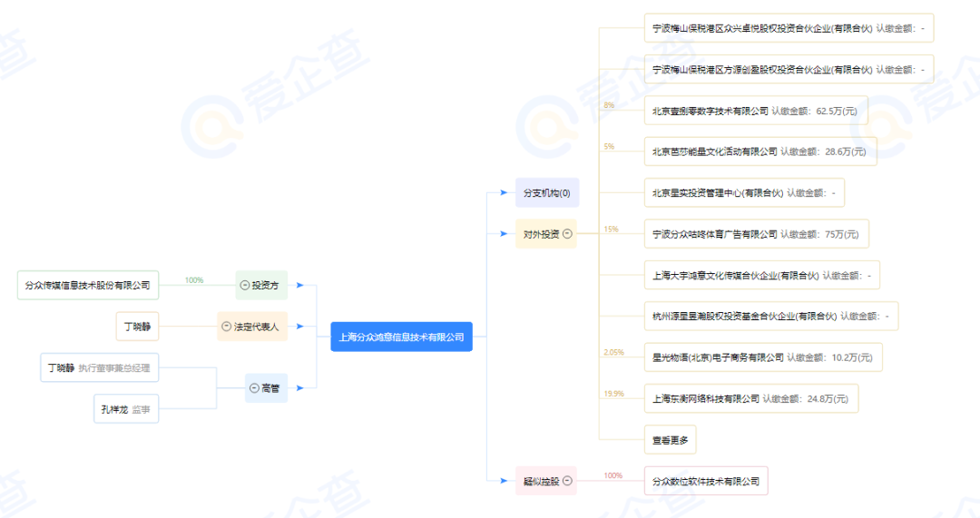Image resolution: width=980 pixels, height=518 pixels.
Task: Collapse the 法定代表人 node toggle
Action: (227, 327)
